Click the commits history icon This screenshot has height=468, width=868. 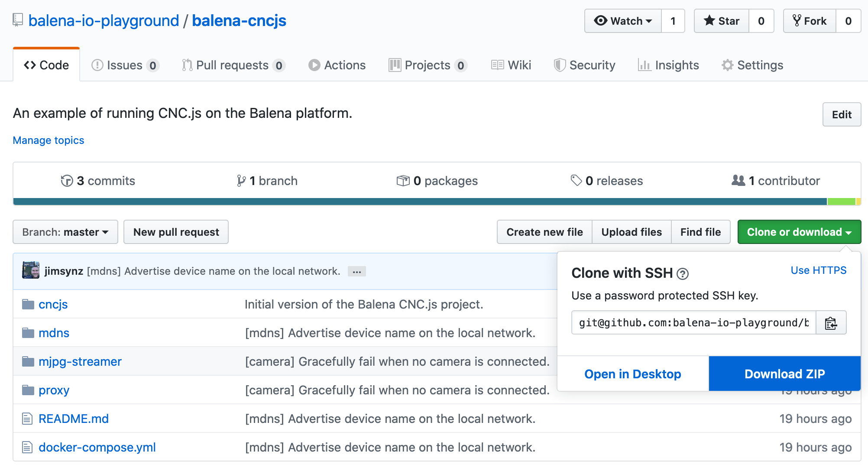[67, 181]
